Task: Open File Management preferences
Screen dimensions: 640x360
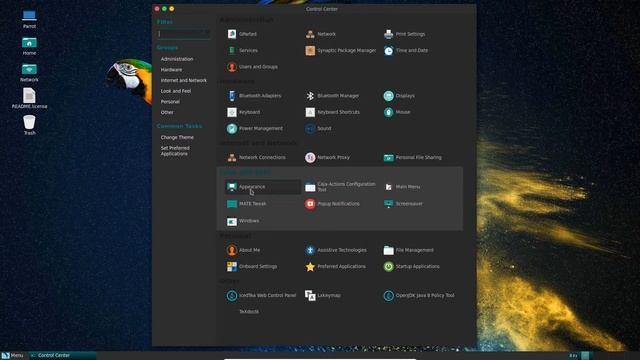Action: pyautogui.click(x=409, y=250)
